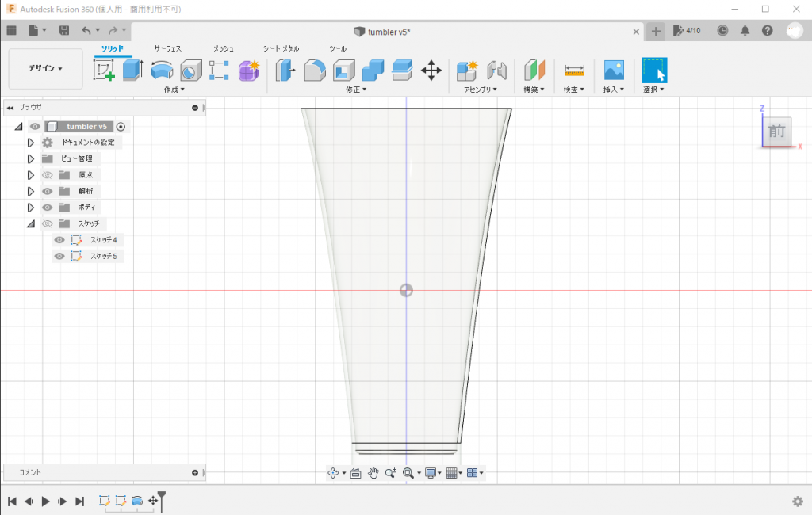Open the デザイン workspace dropdown
This screenshot has height=515, width=812.
pyautogui.click(x=44, y=69)
